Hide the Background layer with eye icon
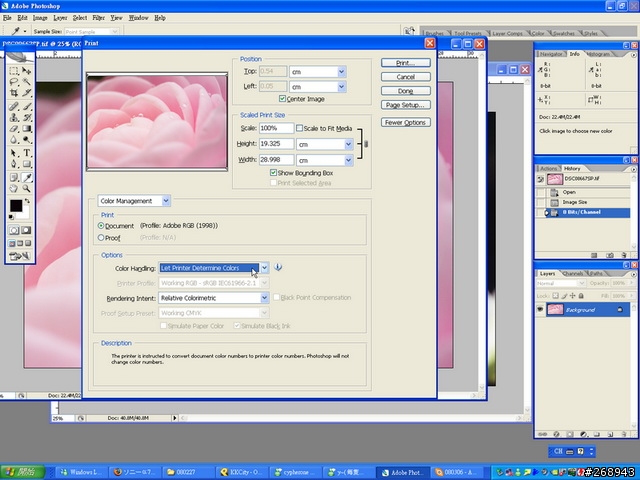The width and height of the screenshot is (640, 480). point(540,309)
